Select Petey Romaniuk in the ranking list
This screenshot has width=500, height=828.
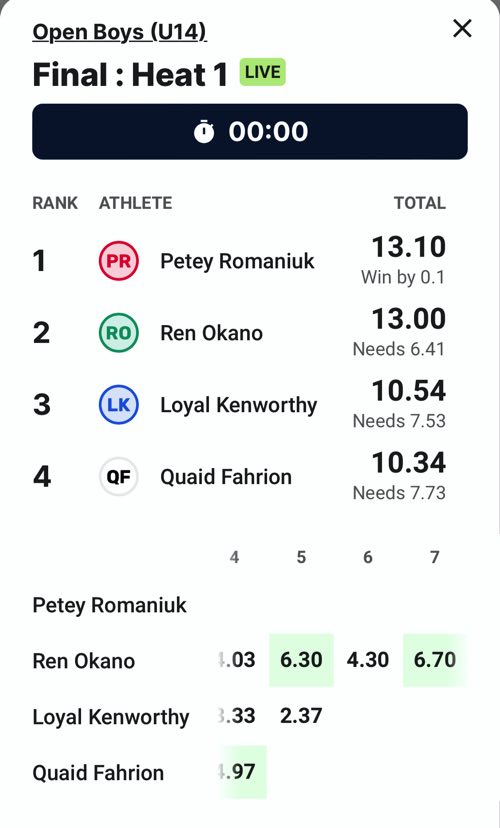click(237, 261)
